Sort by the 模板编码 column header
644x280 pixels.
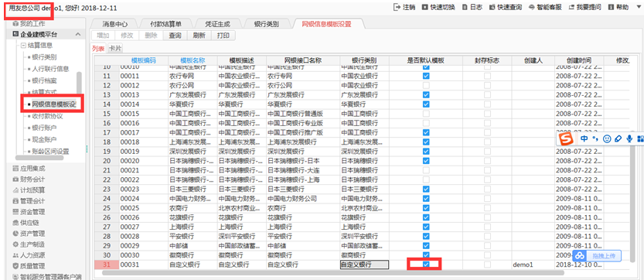[143, 60]
